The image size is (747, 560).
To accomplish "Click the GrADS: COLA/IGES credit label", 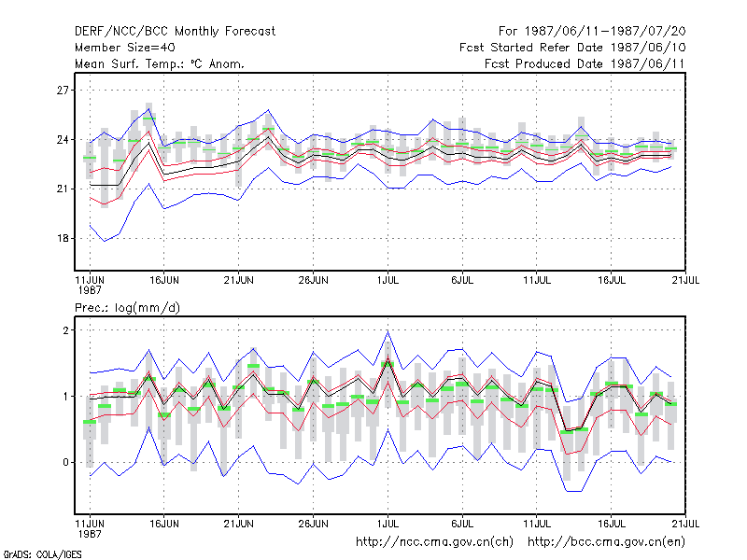I will (42, 554).
